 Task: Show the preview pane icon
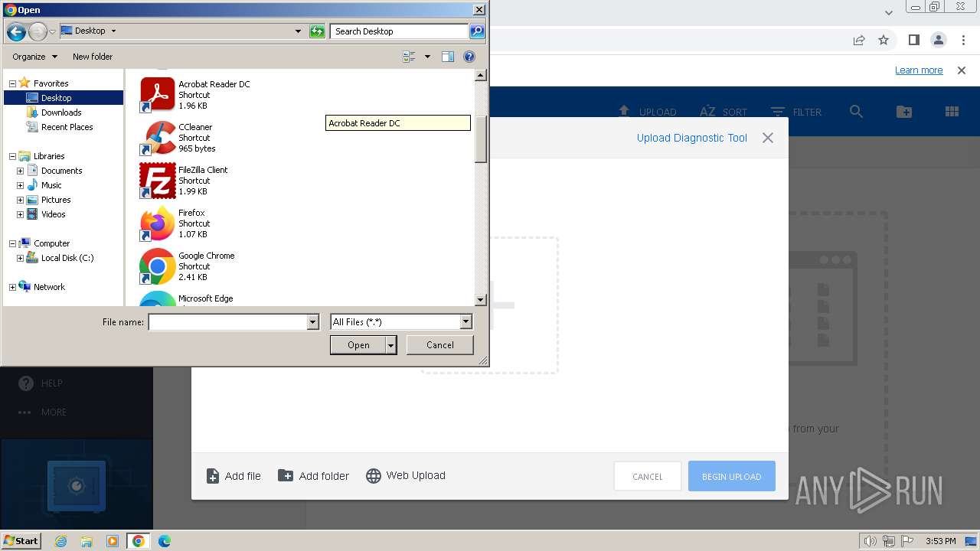click(448, 57)
